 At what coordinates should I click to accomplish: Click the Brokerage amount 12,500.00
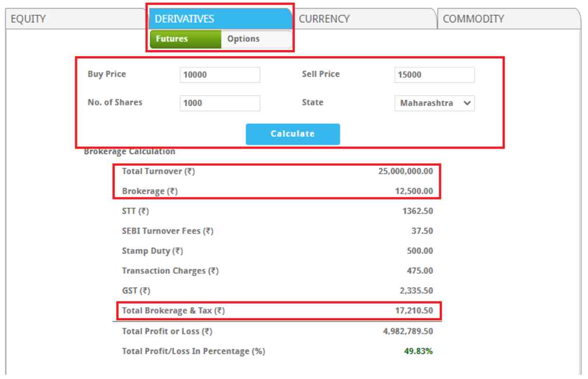point(414,191)
